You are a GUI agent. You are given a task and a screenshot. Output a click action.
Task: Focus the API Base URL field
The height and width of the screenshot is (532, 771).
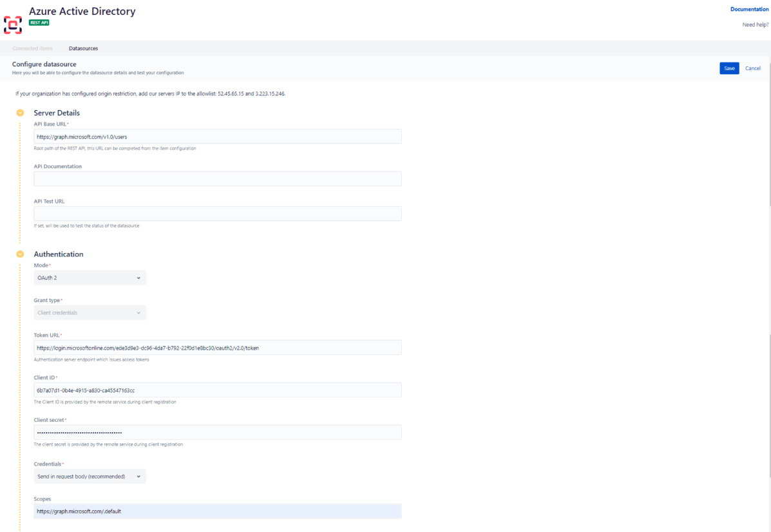[x=218, y=137]
